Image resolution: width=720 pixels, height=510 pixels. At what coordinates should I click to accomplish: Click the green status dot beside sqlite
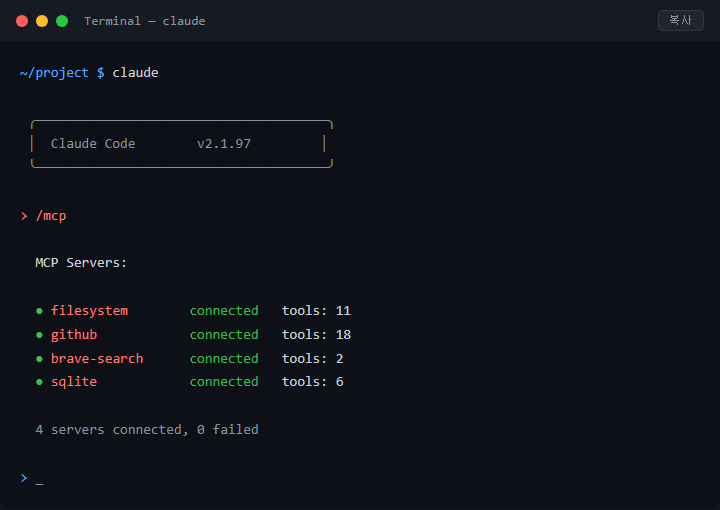39,382
